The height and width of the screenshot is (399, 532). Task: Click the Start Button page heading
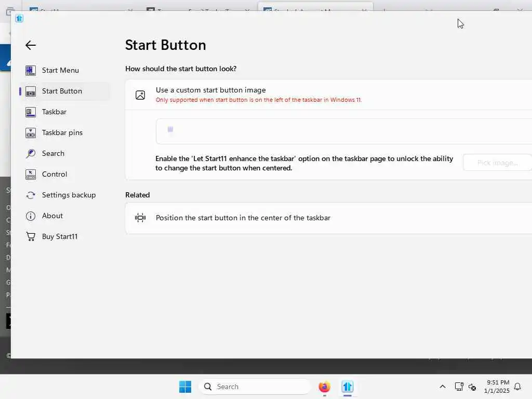tap(166, 45)
